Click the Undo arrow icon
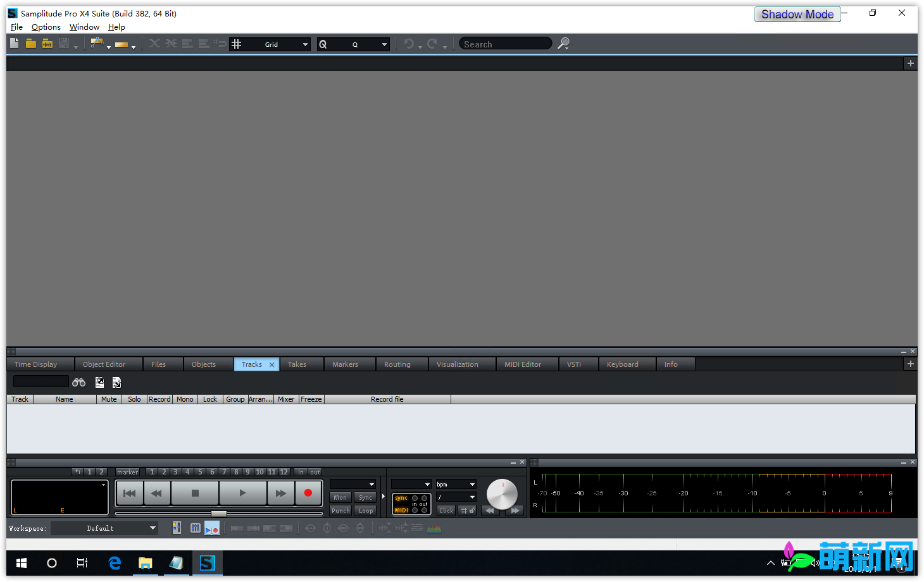Image resolution: width=924 pixels, height=582 pixels. pos(409,44)
